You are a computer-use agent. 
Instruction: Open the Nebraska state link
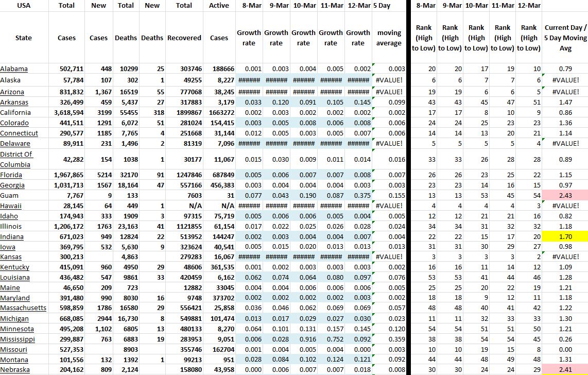click(x=15, y=370)
